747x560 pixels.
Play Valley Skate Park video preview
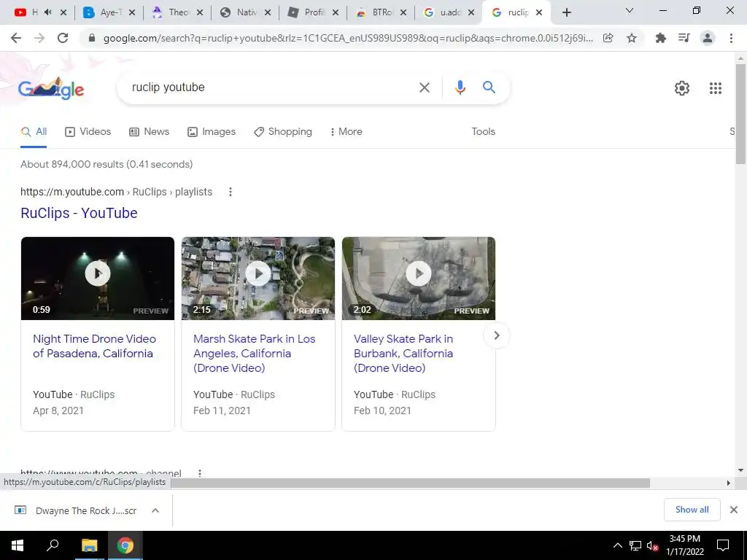pyautogui.click(x=419, y=273)
